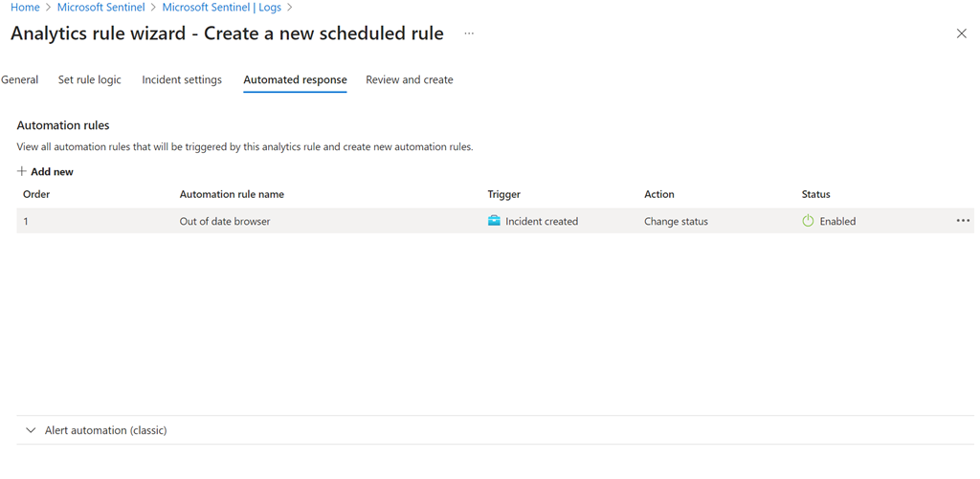Screen dimensions: 980x479
Task: Open the Microsoft Sentinel | Logs breadcrumb
Action: pyautogui.click(x=222, y=8)
